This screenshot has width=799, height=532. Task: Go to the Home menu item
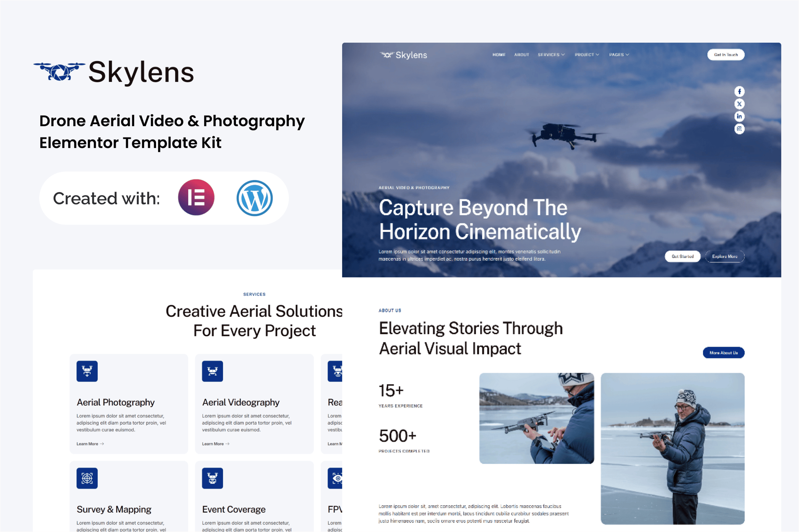coord(499,55)
